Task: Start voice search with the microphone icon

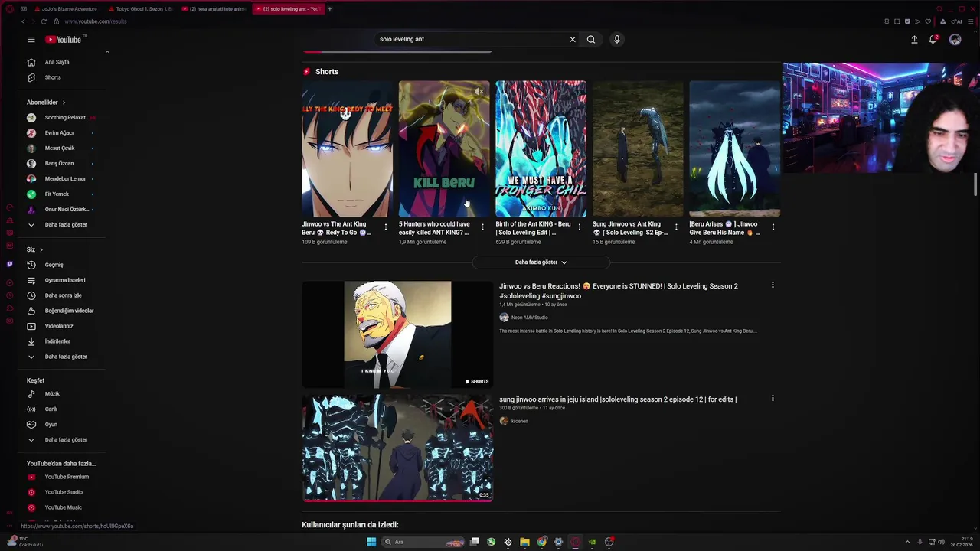Action: [x=616, y=39]
